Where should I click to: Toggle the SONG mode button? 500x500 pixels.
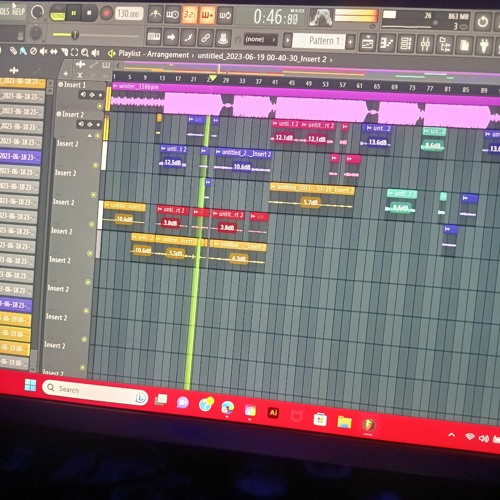(57, 15)
